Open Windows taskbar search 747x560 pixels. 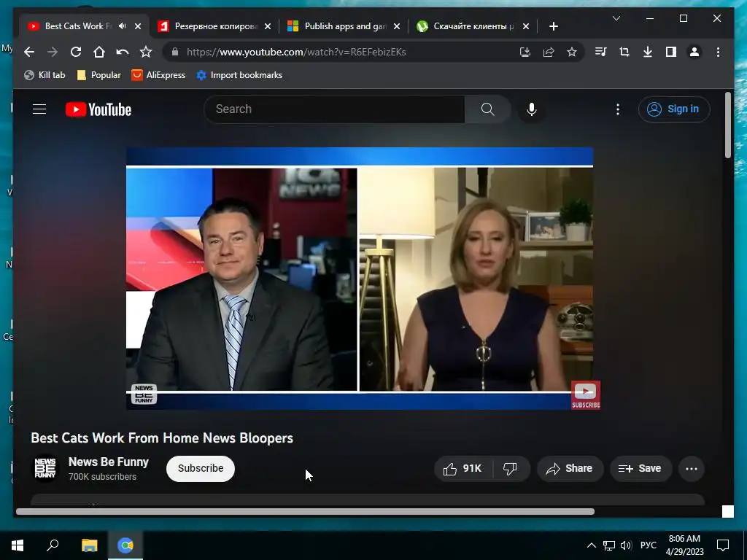tap(53, 545)
